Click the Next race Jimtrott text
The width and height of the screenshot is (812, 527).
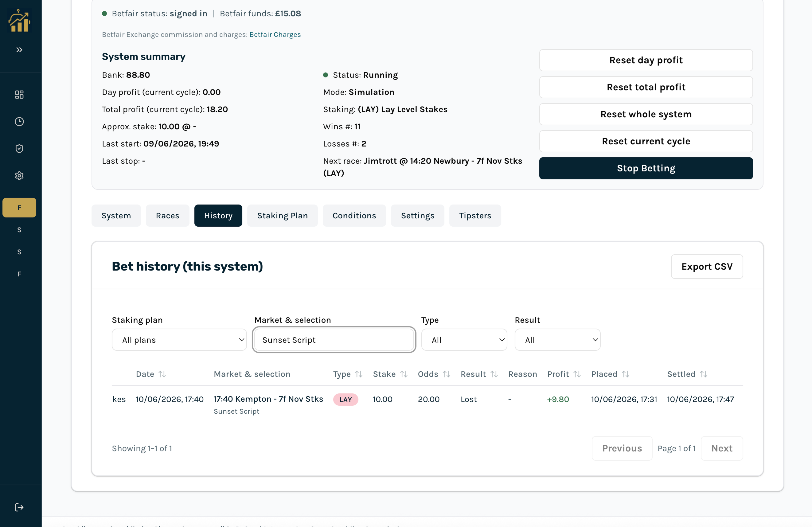[422, 167]
